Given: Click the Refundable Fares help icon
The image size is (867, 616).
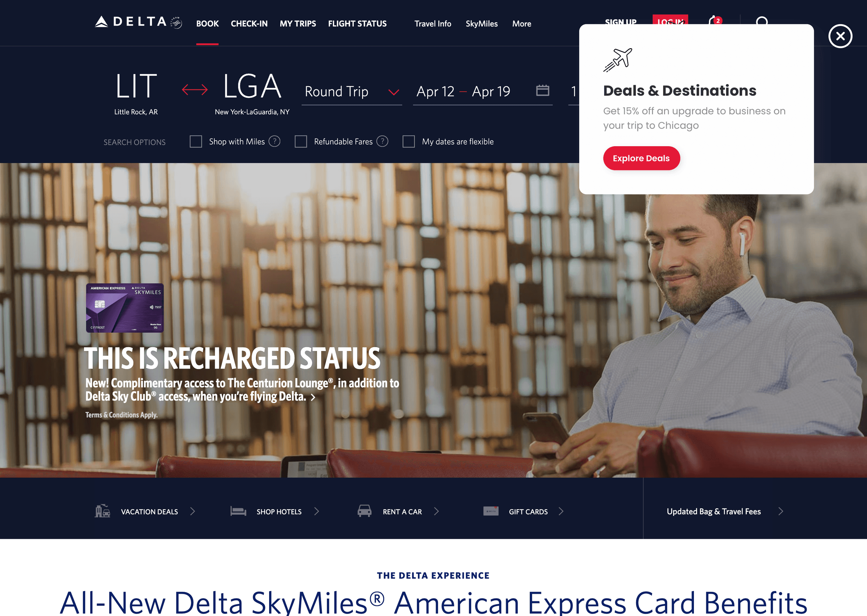Looking at the screenshot, I should (382, 141).
